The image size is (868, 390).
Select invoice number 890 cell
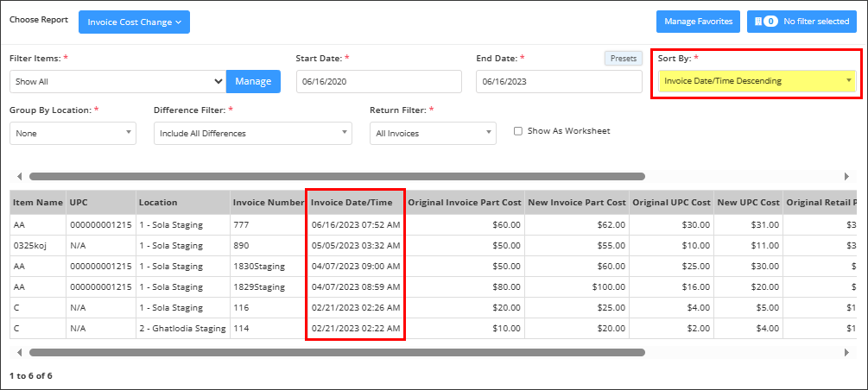point(268,246)
